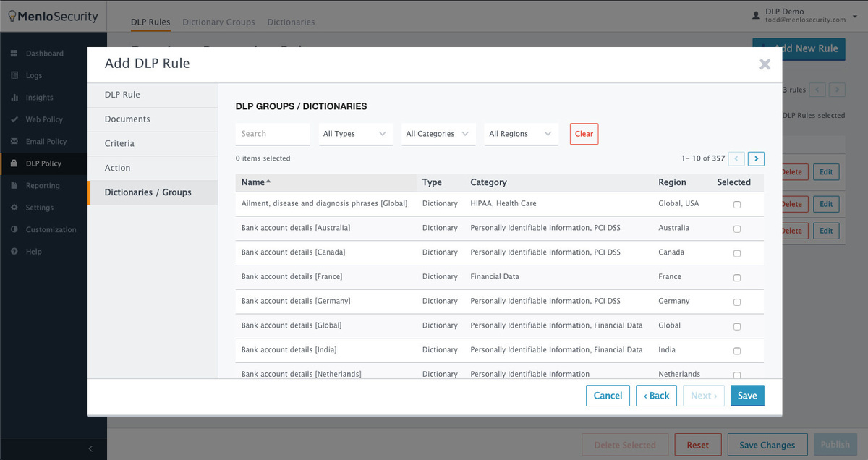The image size is (868, 460).
Task: Click the Edit button in the third rule row
Action: pos(826,231)
